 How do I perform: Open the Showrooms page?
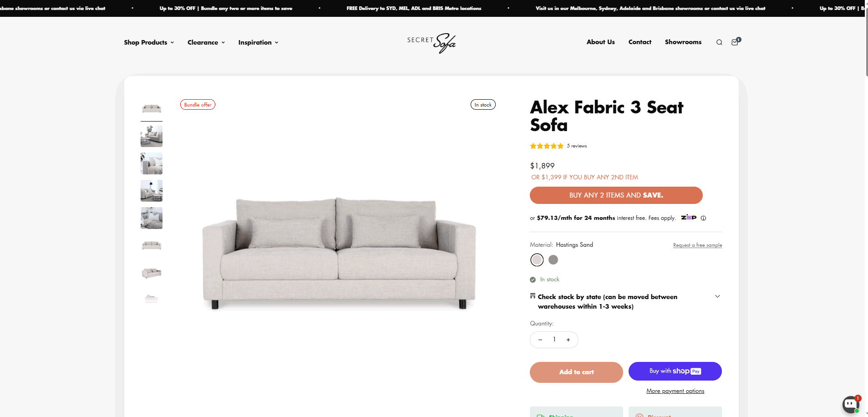pyautogui.click(x=683, y=42)
